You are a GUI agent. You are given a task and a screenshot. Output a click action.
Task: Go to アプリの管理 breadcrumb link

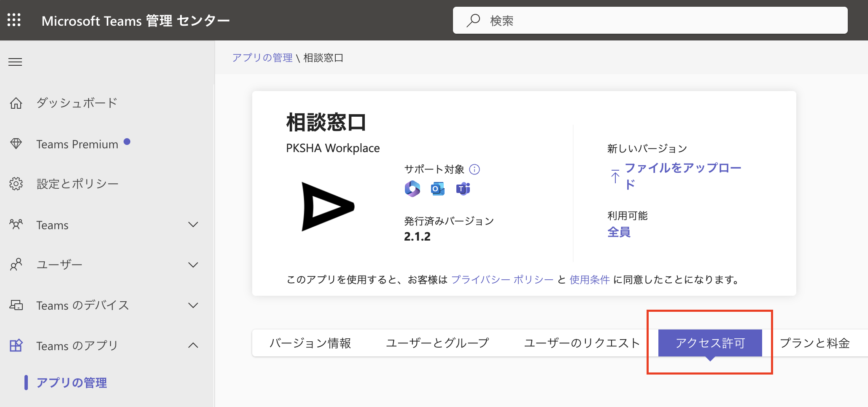(262, 58)
